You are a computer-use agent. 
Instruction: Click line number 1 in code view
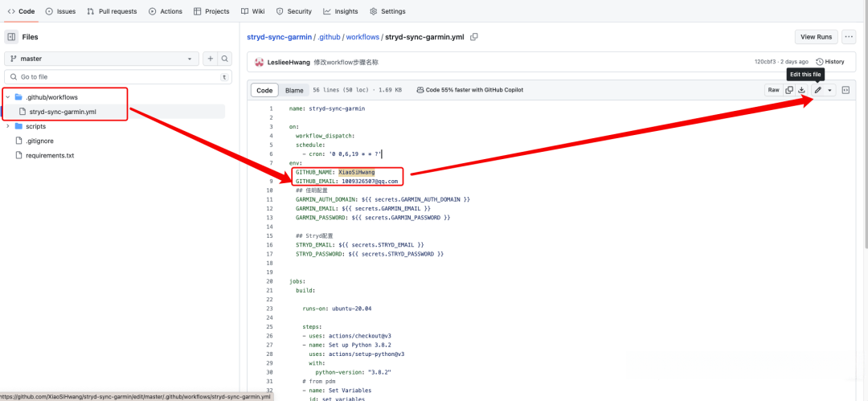pos(272,108)
